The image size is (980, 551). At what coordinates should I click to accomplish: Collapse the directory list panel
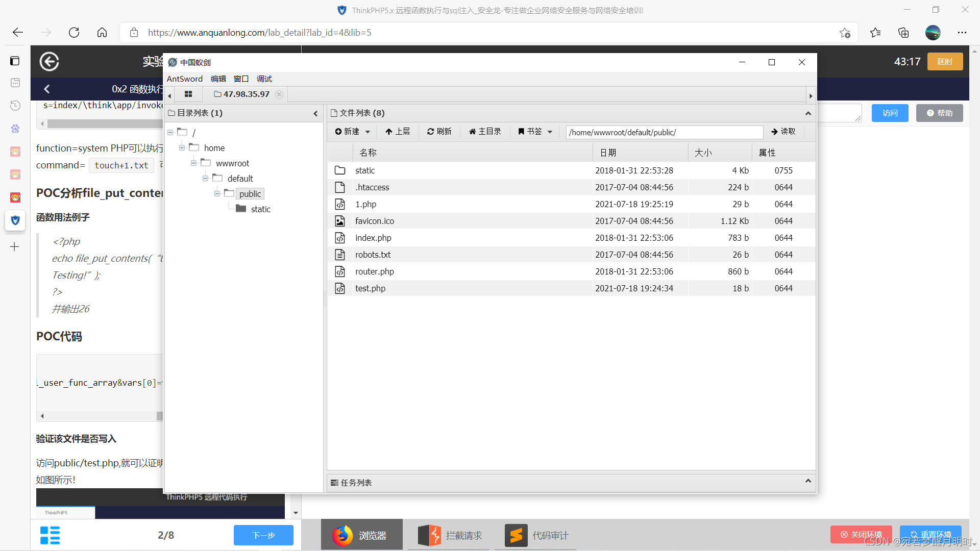pos(315,113)
